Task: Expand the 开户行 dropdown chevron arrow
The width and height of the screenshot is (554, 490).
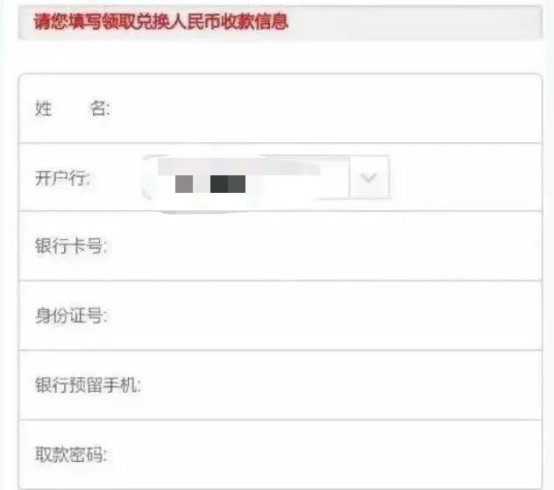Action: coord(369,177)
